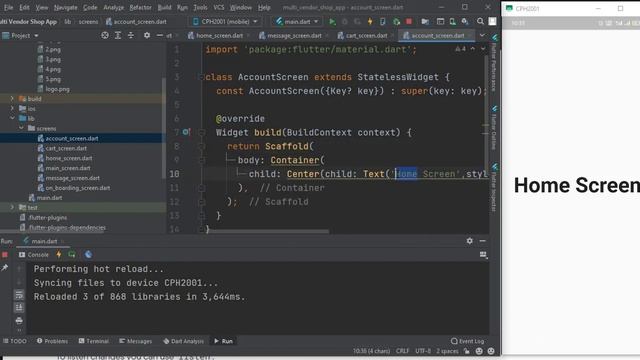This screenshot has width=640, height=360.
Task: Toggle scroll to end in console
Action: point(19,307)
